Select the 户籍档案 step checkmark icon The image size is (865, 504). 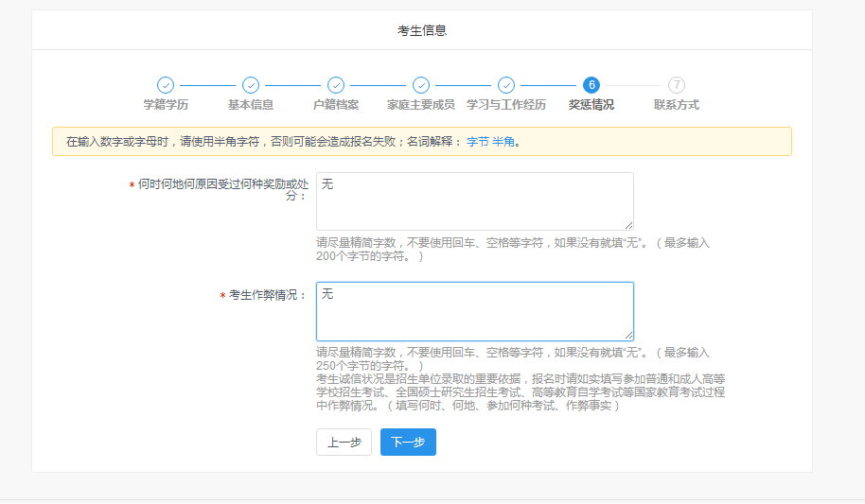point(336,85)
